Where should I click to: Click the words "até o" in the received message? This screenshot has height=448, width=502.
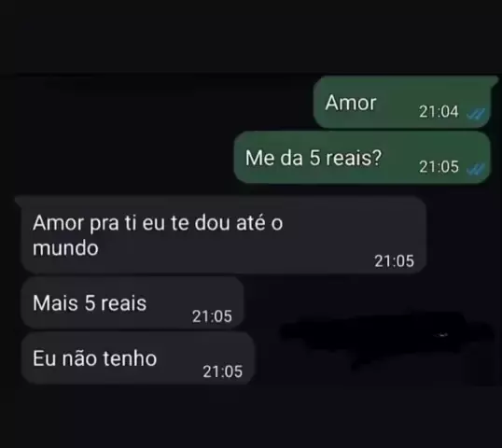click(259, 223)
